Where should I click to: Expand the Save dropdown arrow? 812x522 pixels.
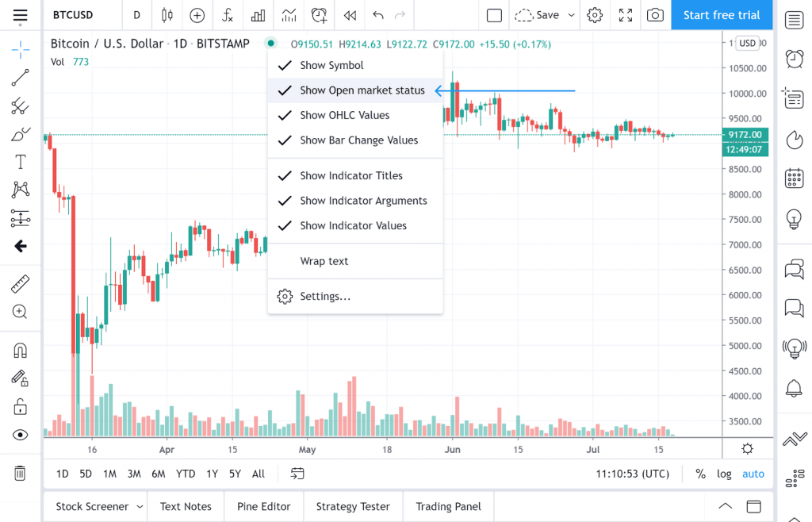tap(571, 15)
